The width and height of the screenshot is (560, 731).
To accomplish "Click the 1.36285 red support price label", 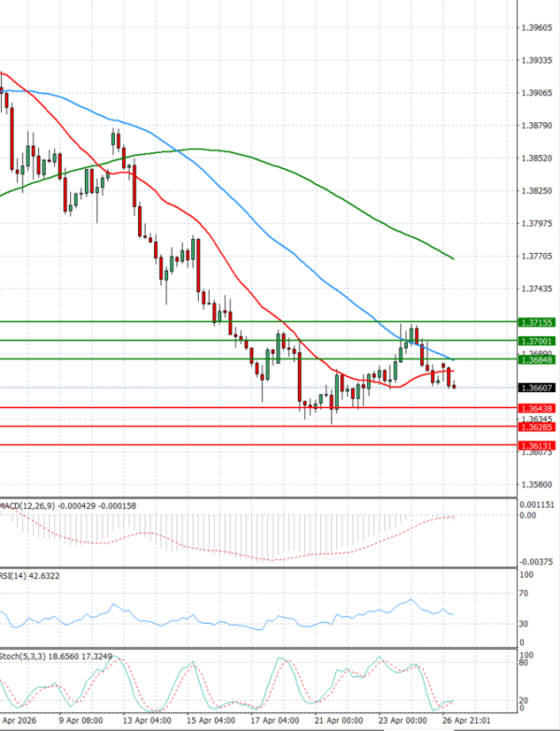I will pos(538,428).
